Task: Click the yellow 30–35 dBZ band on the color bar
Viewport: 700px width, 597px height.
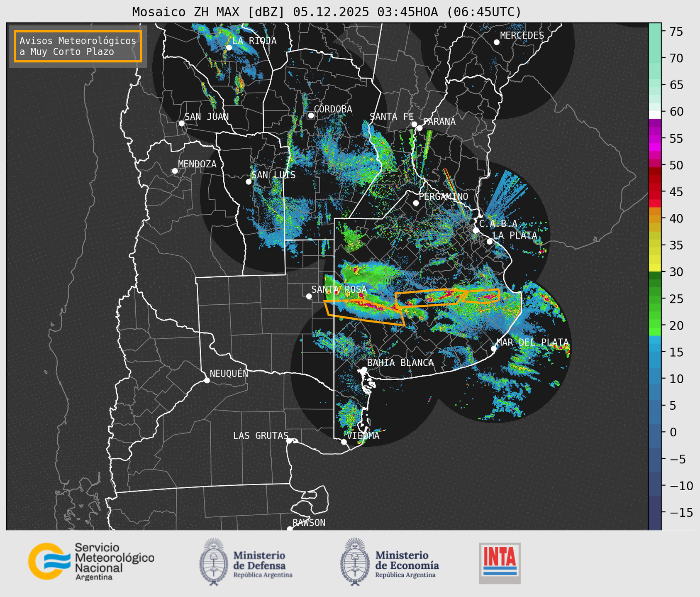Action: (x=655, y=259)
